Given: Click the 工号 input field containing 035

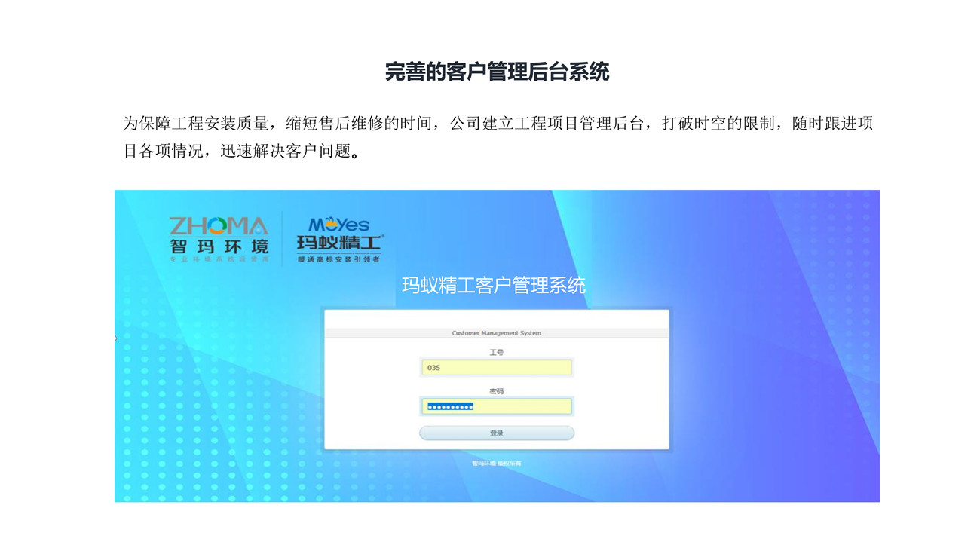Looking at the screenshot, I should click(x=497, y=368).
